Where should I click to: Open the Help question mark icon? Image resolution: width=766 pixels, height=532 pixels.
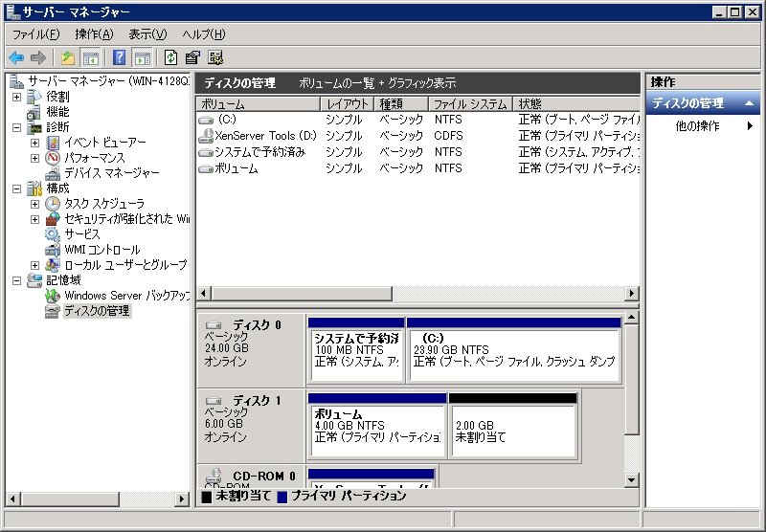coord(119,58)
